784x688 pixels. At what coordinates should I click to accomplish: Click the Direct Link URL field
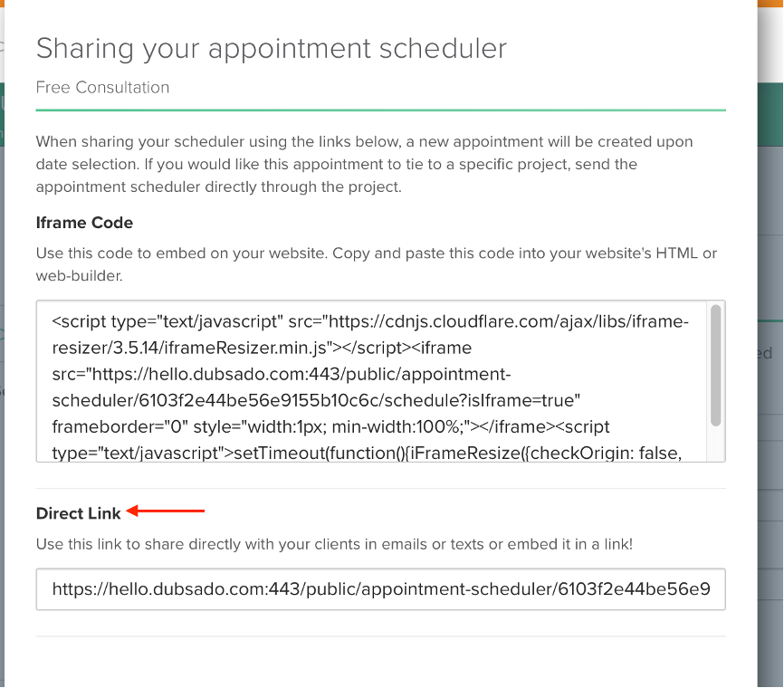pyautogui.click(x=380, y=589)
